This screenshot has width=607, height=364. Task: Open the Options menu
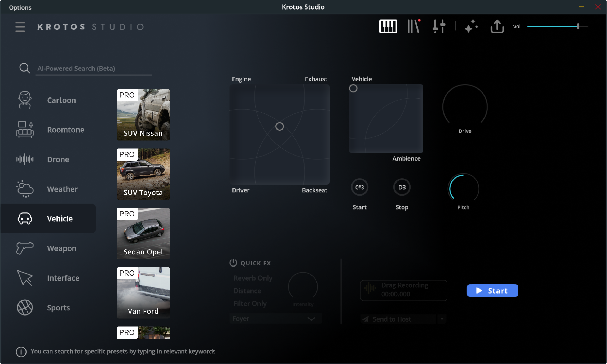20,7
